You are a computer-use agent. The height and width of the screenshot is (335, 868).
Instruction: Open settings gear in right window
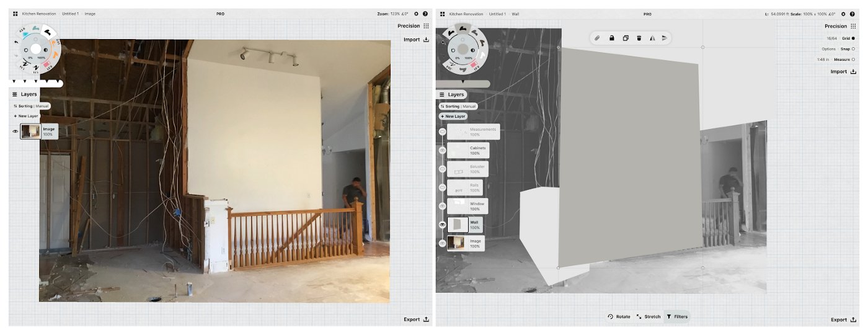[843, 13]
